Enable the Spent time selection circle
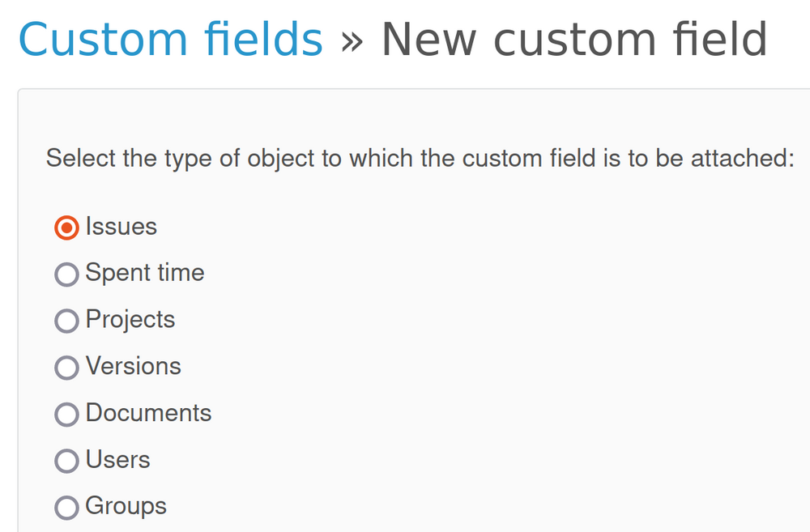This screenshot has height=532, width=810. tap(66, 275)
